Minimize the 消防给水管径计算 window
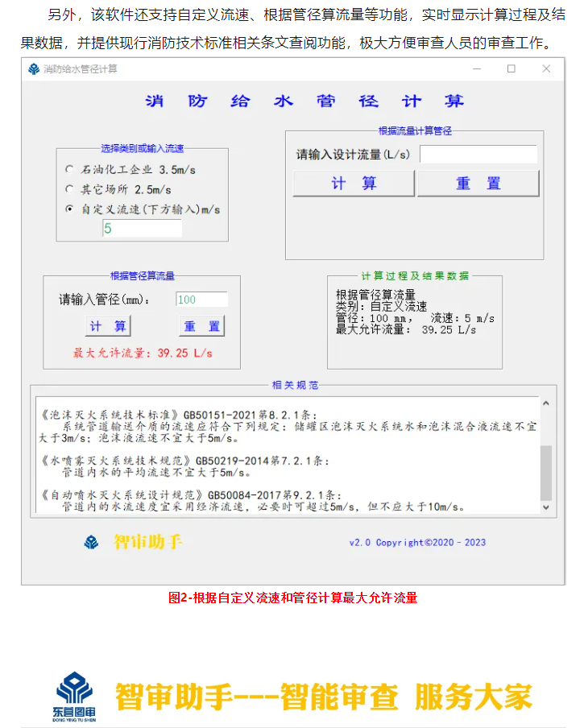 [x=477, y=68]
